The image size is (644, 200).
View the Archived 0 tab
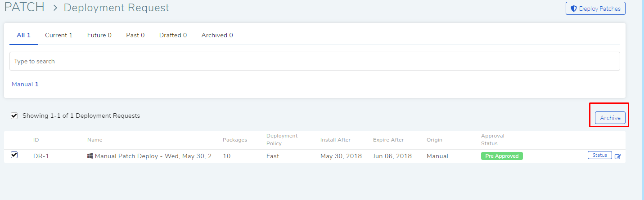pyautogui.click(x=217, y=35)
